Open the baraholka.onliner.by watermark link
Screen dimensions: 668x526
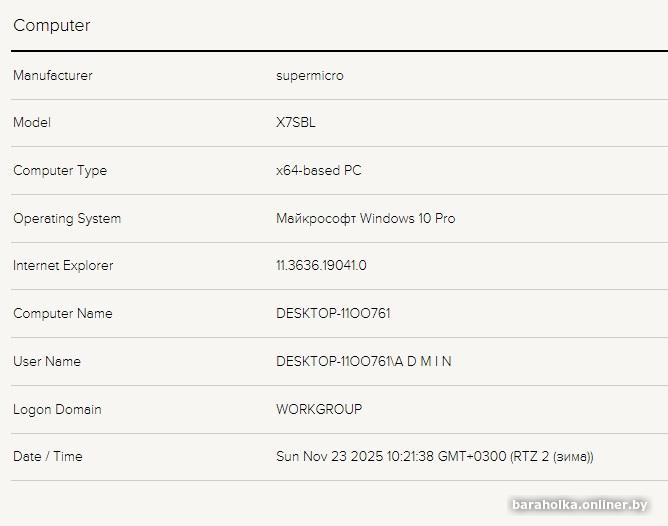click(580, 505)
